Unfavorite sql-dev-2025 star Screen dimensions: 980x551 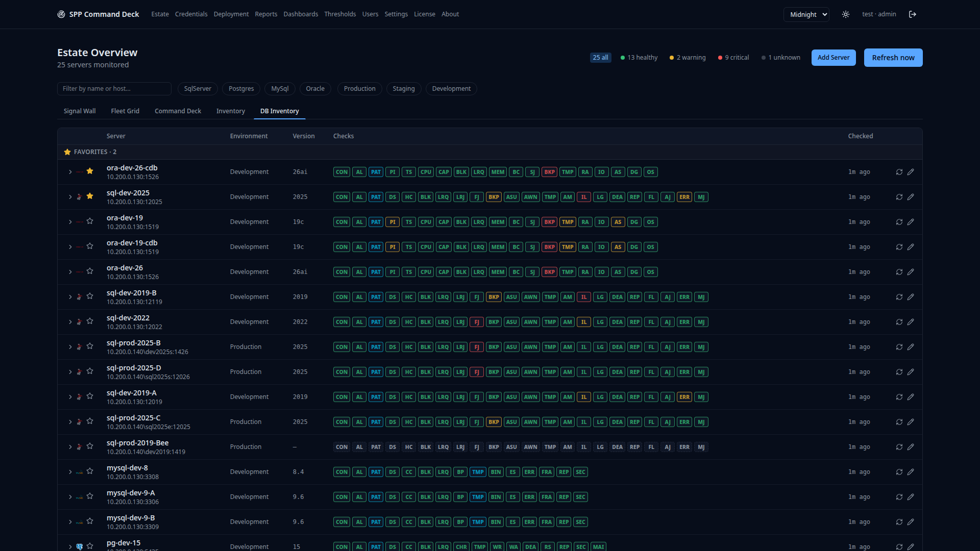click(x=90, y=196)
